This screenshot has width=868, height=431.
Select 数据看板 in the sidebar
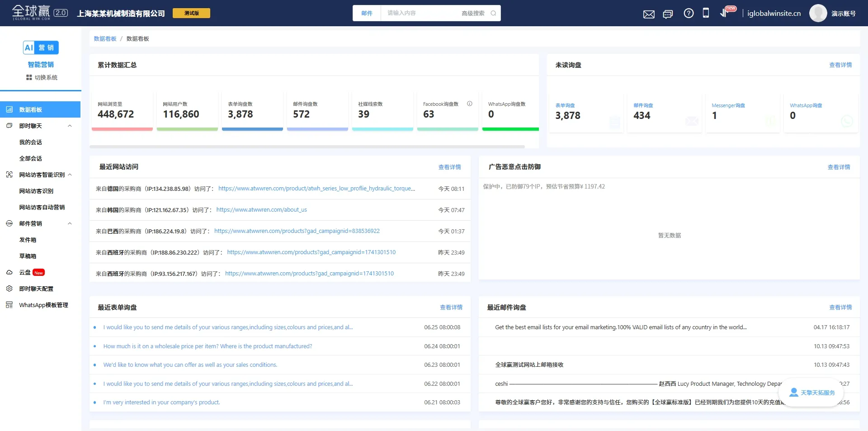point(31,110)
